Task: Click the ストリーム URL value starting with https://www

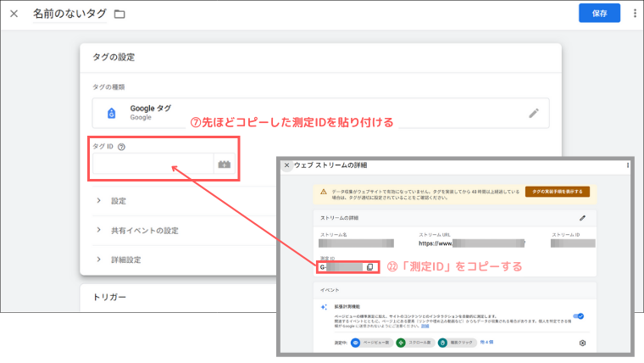Action: pyautogui.click(x=471, y=243)
